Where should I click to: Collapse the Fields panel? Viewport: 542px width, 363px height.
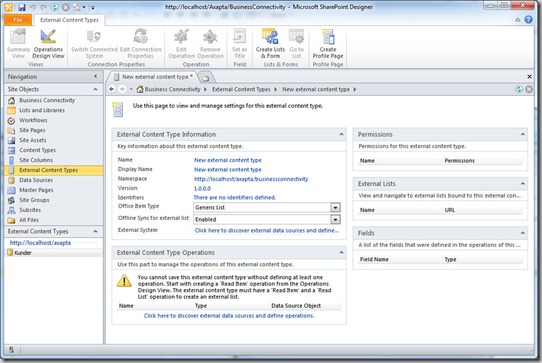[523, 233]
